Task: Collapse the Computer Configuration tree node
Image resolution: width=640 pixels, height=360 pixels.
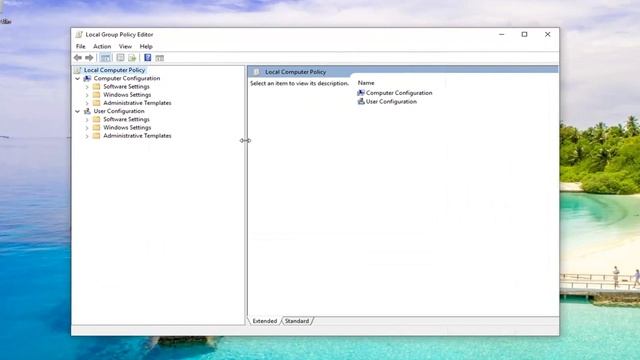Action: click(x=78, y=78)
